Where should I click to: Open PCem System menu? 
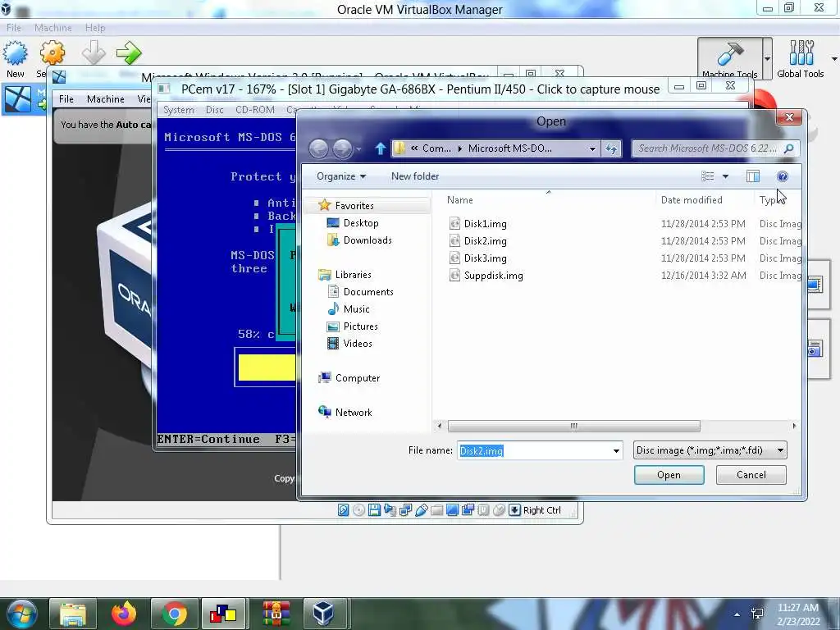pos(178,110)
